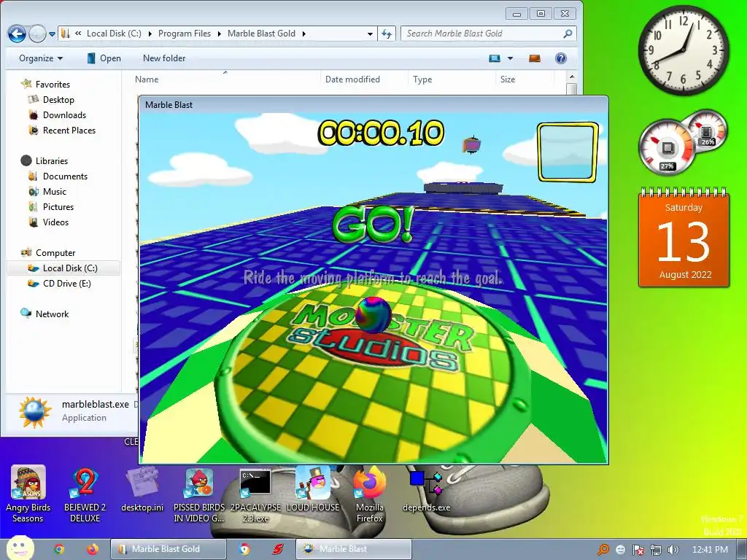Open address bar history dropdown arrow
Viewport: 747px width, 560px height.
click(x=370, y=34)
